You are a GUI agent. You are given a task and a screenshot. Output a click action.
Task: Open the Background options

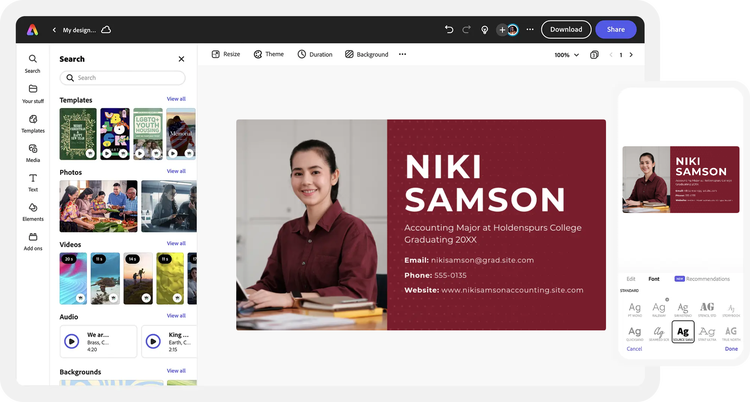tap(367, 54)
